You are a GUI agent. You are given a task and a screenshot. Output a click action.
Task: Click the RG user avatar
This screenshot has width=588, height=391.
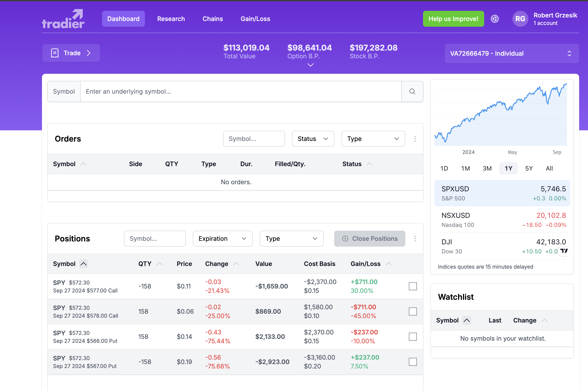(x=520, y=19)
